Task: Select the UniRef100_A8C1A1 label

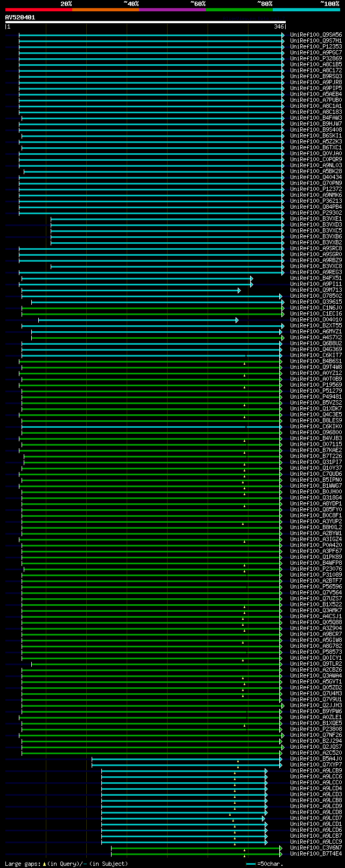Action: point(316,106)
